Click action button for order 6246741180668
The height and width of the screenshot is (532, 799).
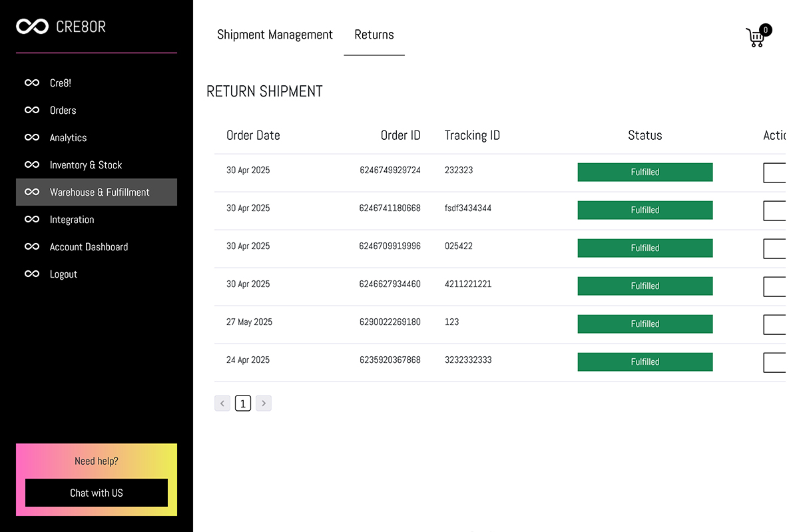pos(774,211)
